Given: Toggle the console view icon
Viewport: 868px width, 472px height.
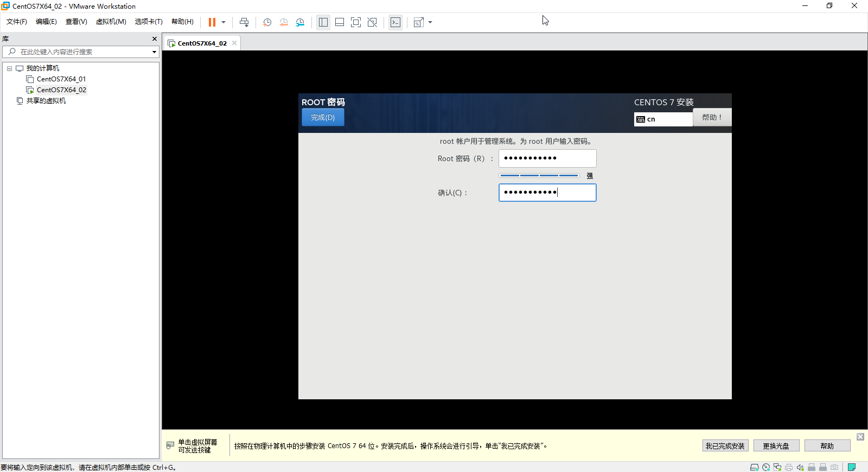Looking at the screenshot, I should [x=395, y=22].
